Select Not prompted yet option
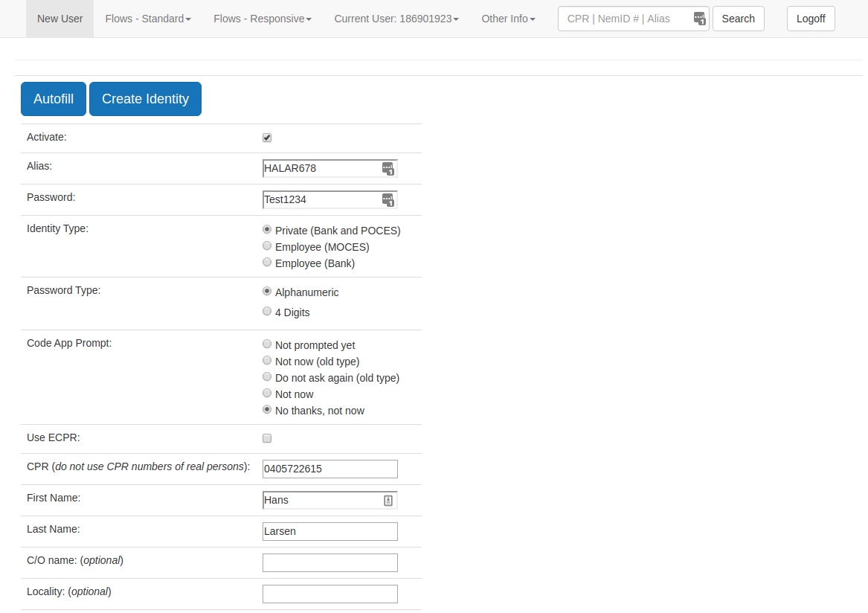This screenshot has width=868, height=613. pyautogui.click(x=267, y=344)
